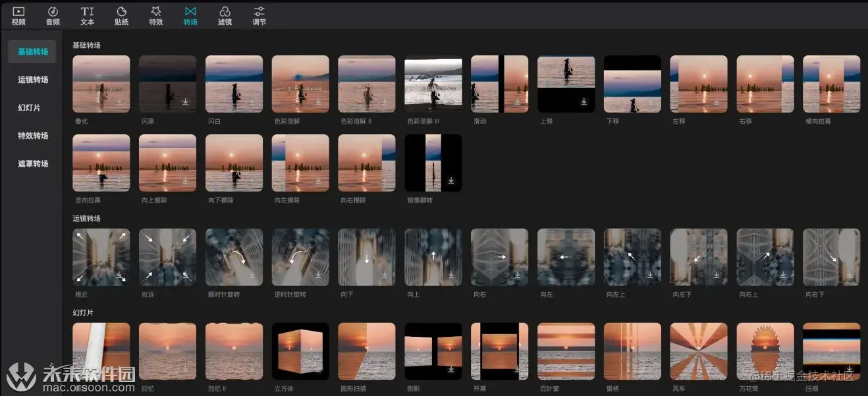
Task: Click download icon on 闪黑 transition
Action: click(186, 101)
